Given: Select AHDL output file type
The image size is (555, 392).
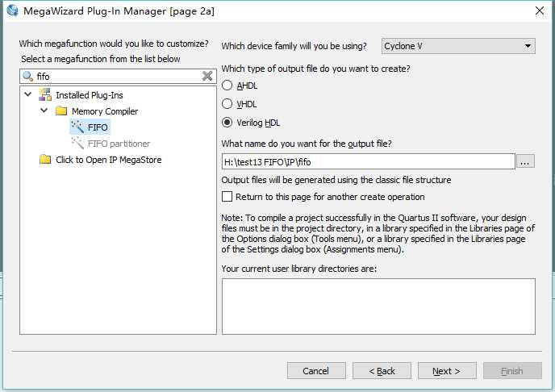Looking at the screenshot, I should point(227,85).
